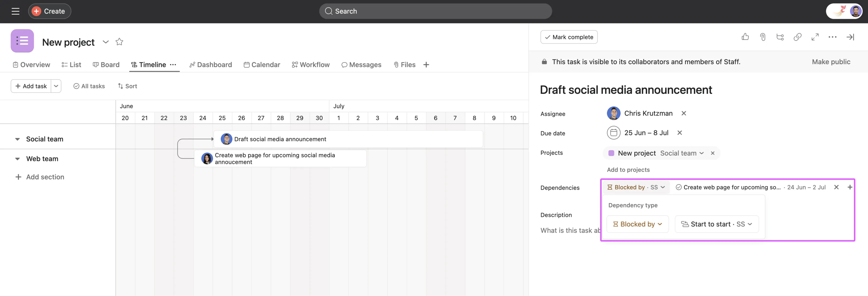
Task: Click the Add task button
Action: pos(31,86)
